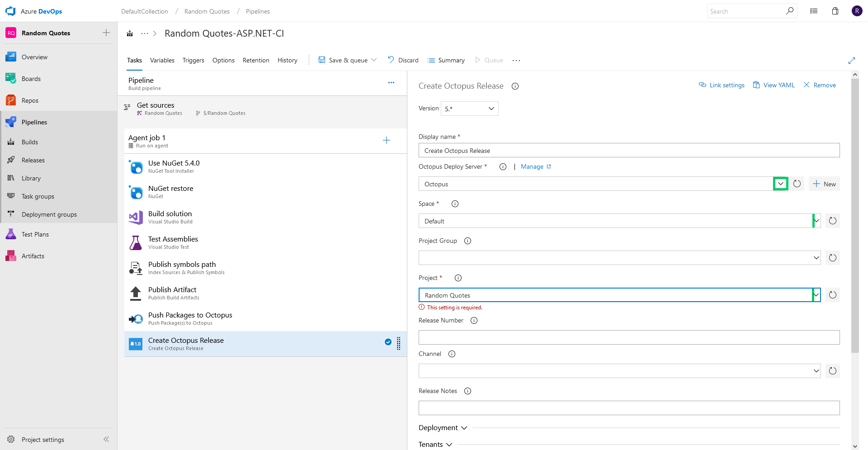Switch to the Retention tab
868x450 pixels.
256,60
